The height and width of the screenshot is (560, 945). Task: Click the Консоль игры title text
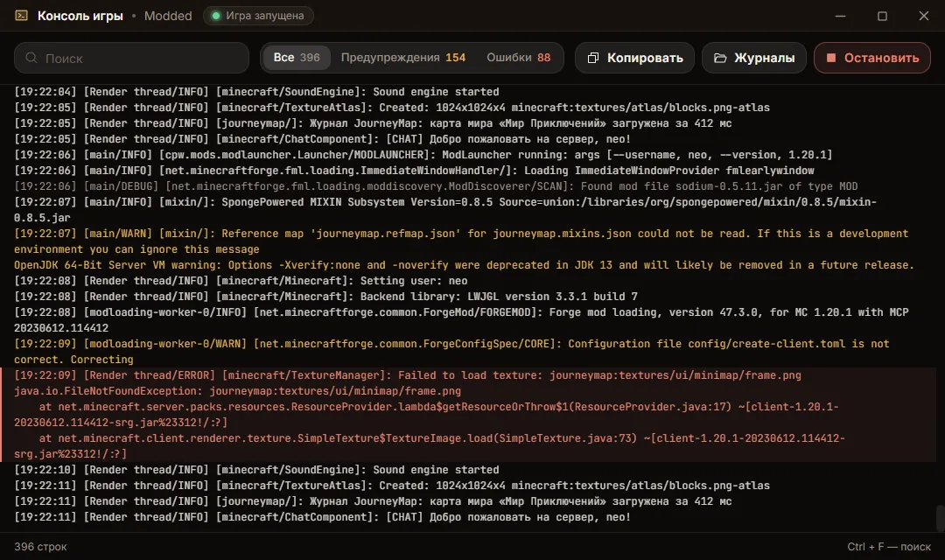pos(80,16)
